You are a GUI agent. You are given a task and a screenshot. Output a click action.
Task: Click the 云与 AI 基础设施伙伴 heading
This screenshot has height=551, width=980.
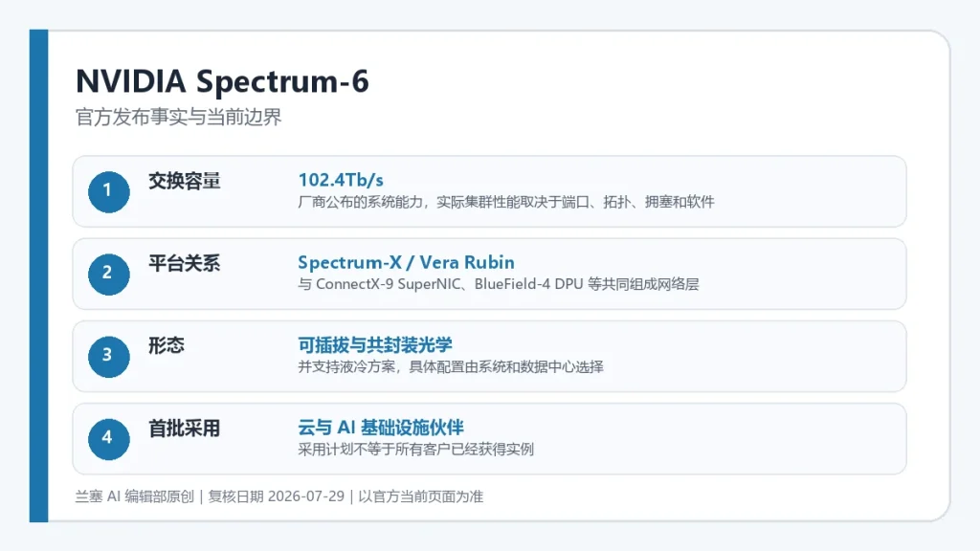381,428
